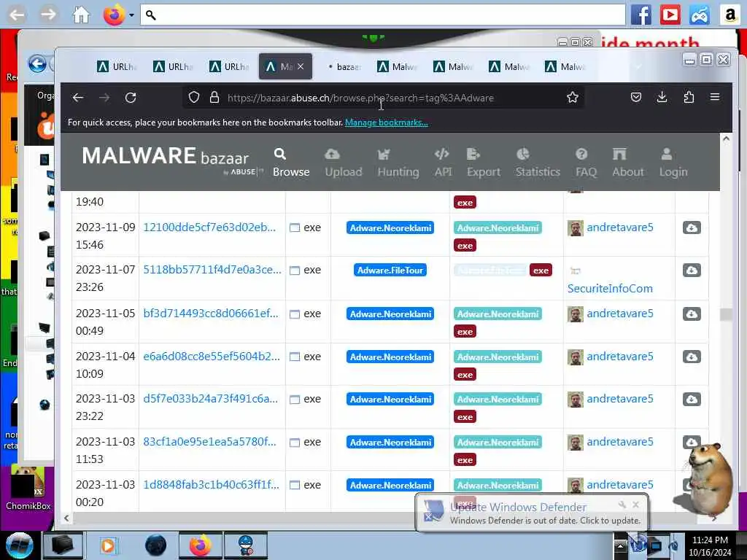Click the Home icon in top toolbar
747x560 pixels.
pyautogui.click(x=81, y=15)
